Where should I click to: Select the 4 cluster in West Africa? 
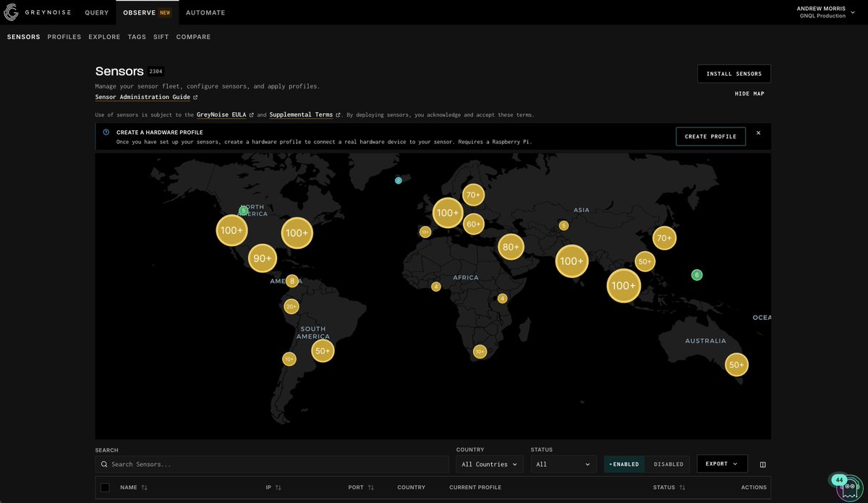click(435, 287)
